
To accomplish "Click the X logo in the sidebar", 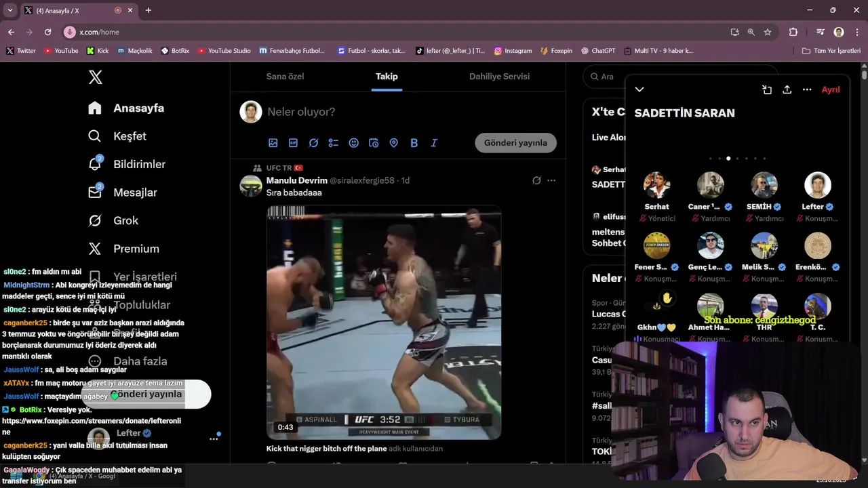I will 96,77.
